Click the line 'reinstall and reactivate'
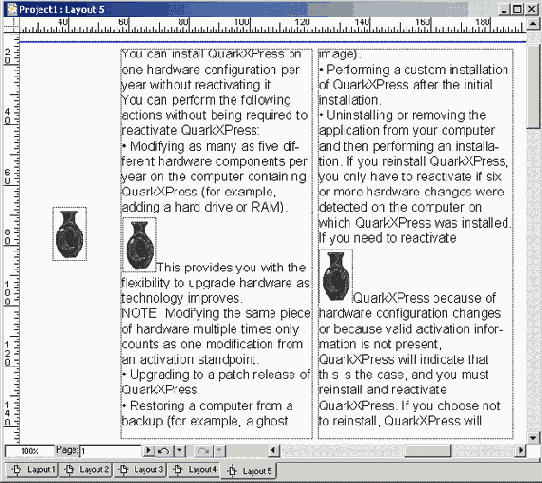Viewport: 542px width, 483px height. (x=382, y=390)
